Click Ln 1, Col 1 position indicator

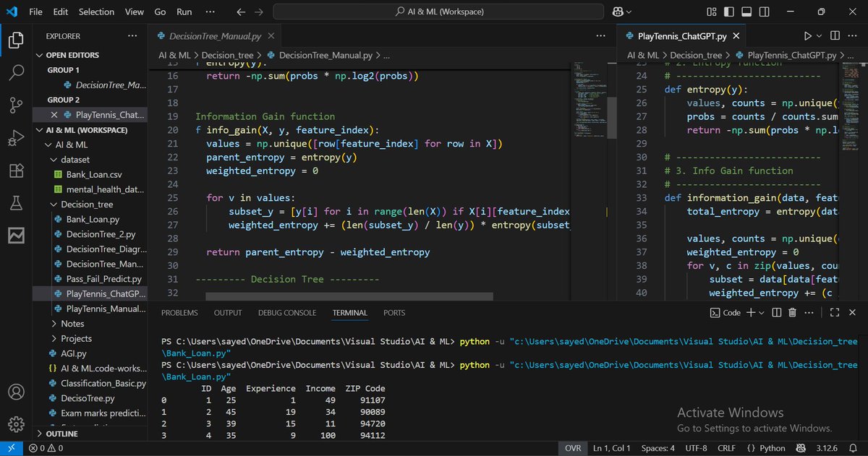pos(611,448)
